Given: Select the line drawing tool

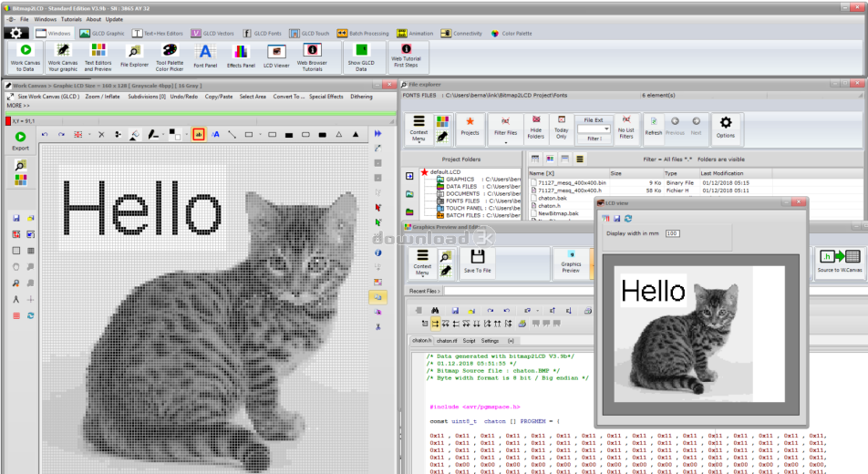Looking at the screenshot, I should (x=232, y=135).
